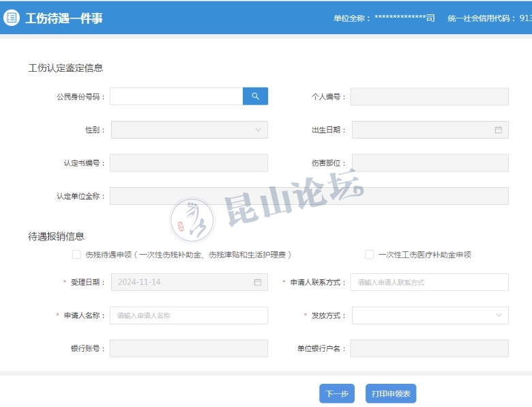Click the ID number search magnifier button

point(255,96)
